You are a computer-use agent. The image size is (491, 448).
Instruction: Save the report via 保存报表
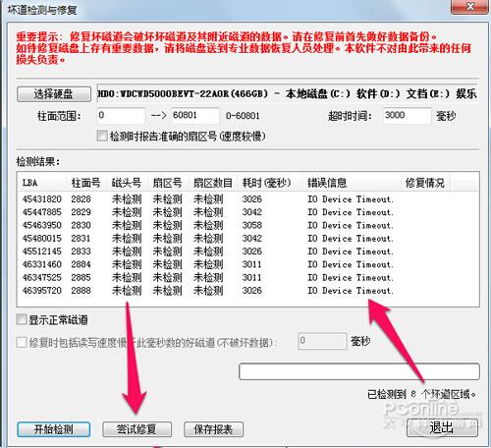[x=213, y=429]
